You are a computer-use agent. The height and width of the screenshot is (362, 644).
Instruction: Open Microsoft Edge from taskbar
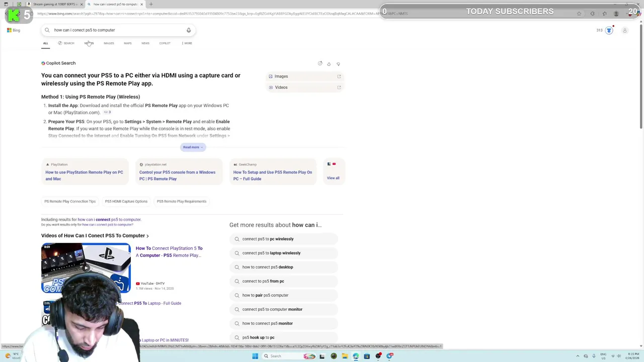click(x=356, y=356)
